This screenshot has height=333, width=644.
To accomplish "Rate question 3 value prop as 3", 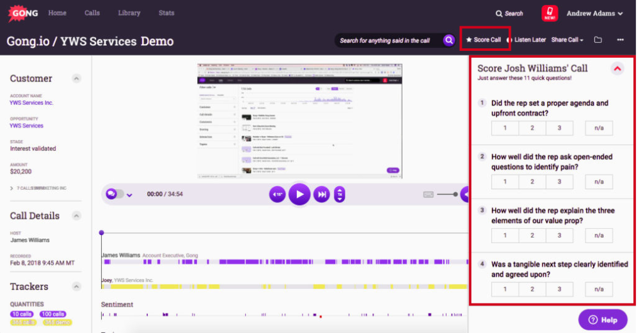I will click(559, 236).
